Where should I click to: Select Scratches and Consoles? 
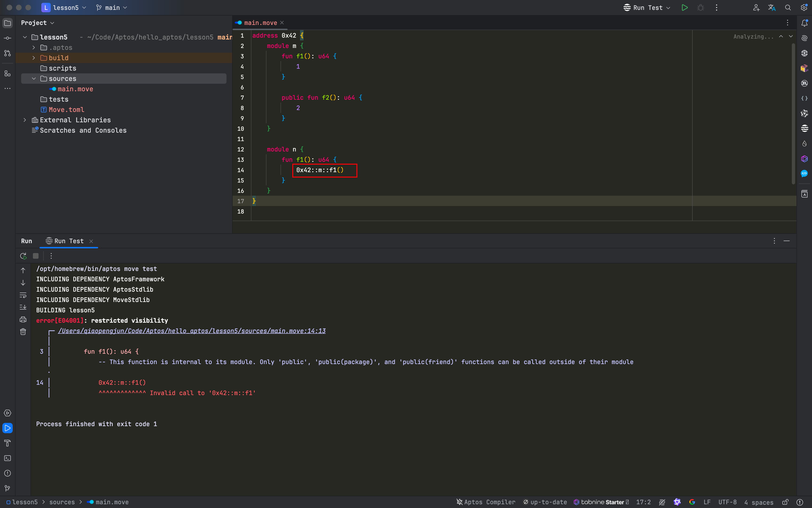click(83, 130)
